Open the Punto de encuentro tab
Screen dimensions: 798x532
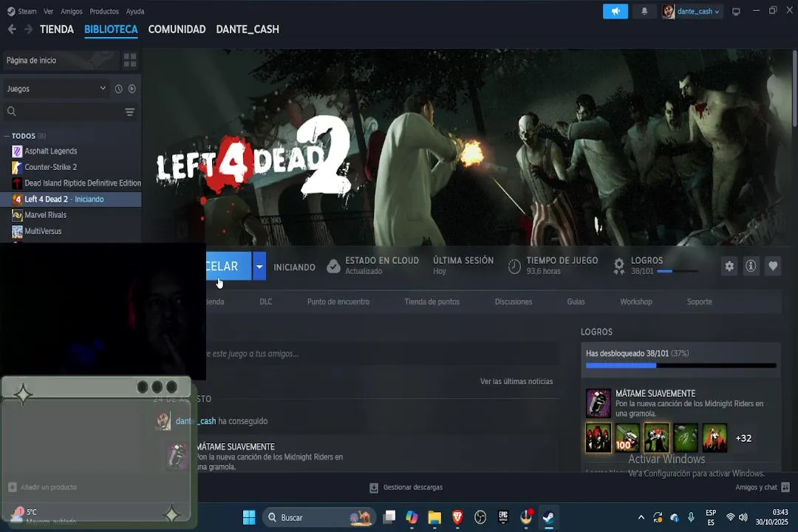[x=338, y=302]
